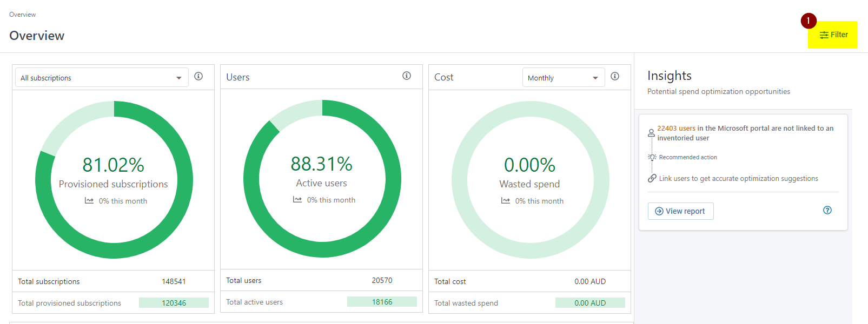Click the Total provisioned subscriptions value 120346

point(174,303)
